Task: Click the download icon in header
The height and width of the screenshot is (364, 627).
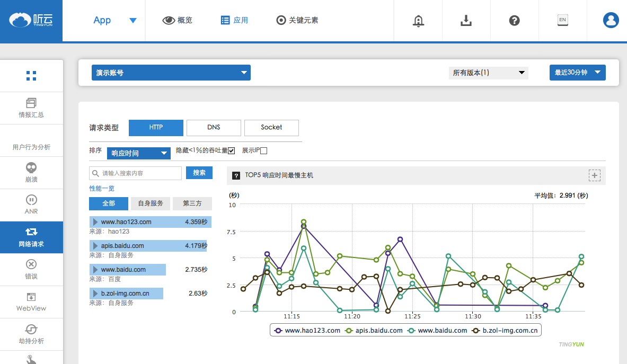Action: [466, 21]
